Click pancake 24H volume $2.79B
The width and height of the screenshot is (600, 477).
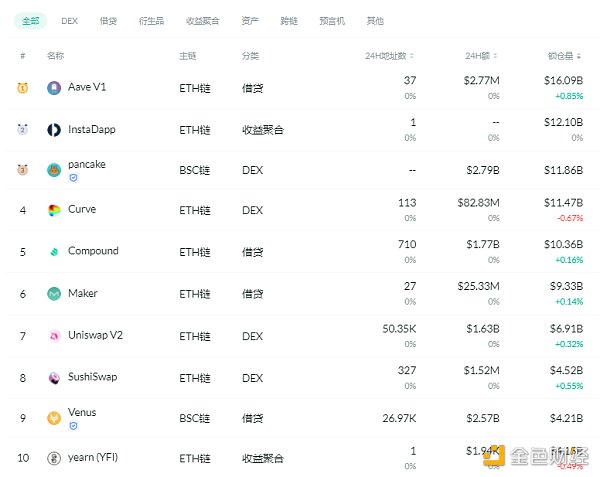pyautogui.click(x=483, y=170)
